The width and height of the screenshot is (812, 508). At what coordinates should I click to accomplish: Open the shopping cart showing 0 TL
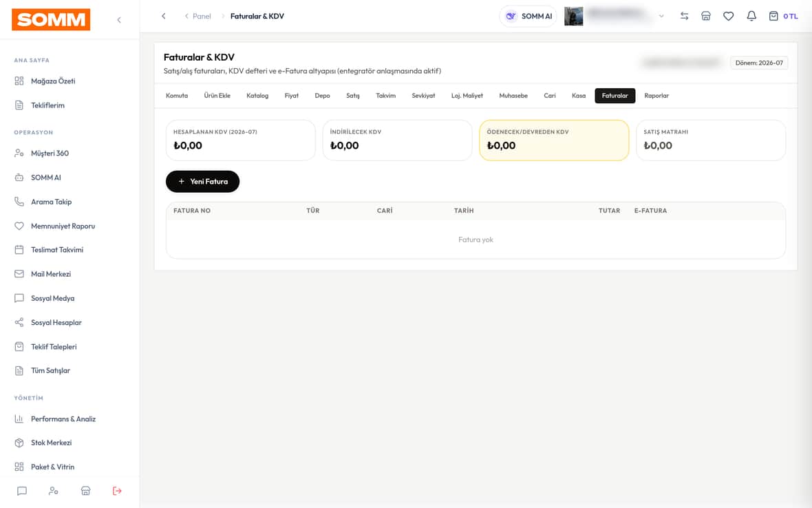[x=783, y=16]
